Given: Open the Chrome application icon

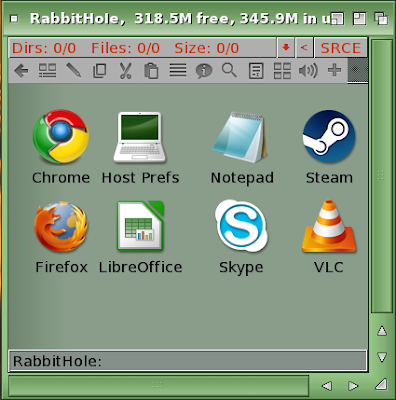Looking at the screenshot, I should point(61,136).
